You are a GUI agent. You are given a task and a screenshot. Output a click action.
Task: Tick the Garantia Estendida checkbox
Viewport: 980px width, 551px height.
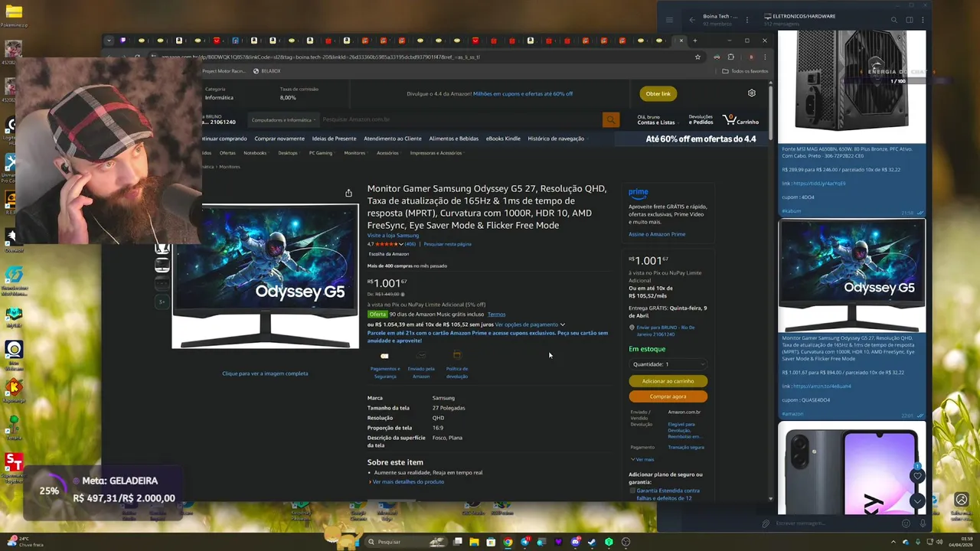coord(632,491)
